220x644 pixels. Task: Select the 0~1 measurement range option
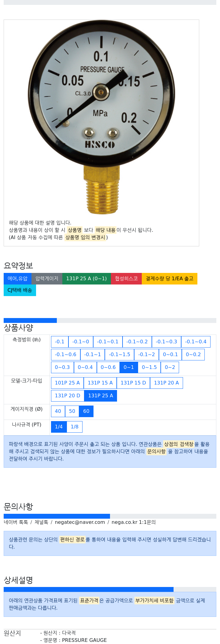point(129,367)
